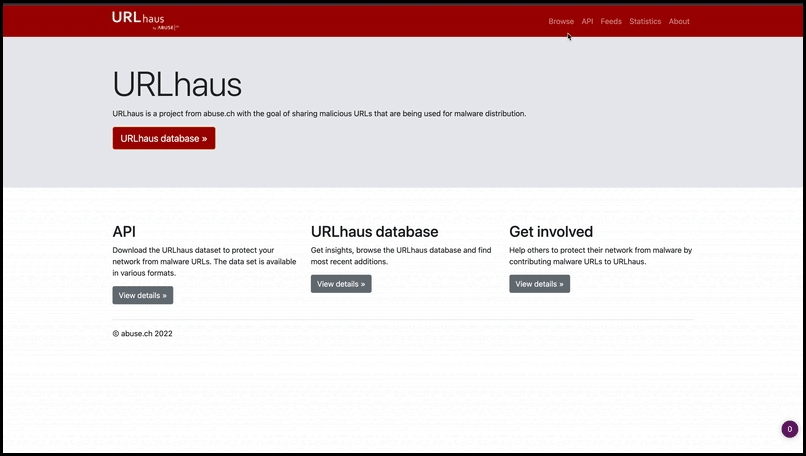Screen dimensions: 806x456
Task: Click the 'Help others to protect' paragraph
Action: click(600, 255)
